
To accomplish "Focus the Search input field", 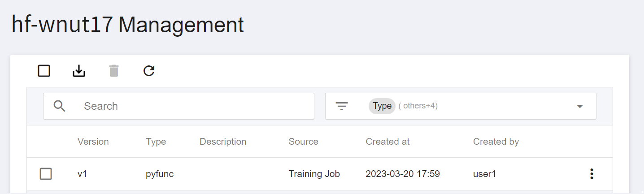I will pos(178,106).
